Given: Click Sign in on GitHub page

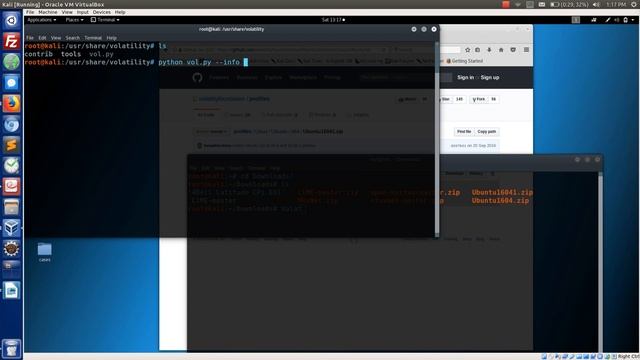Looking at the screenshot, I should point(465,78).
